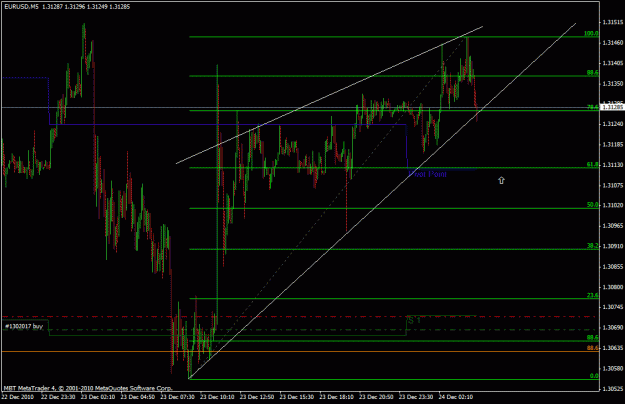Click price axis label 1.30525
The image size is (625, 404).
pos(613,388)
